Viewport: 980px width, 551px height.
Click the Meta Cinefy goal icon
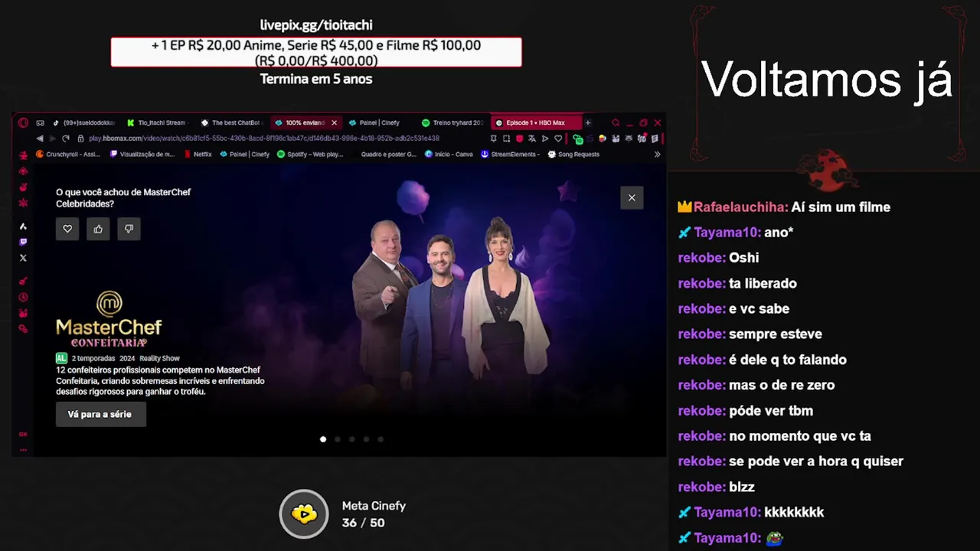304,514
